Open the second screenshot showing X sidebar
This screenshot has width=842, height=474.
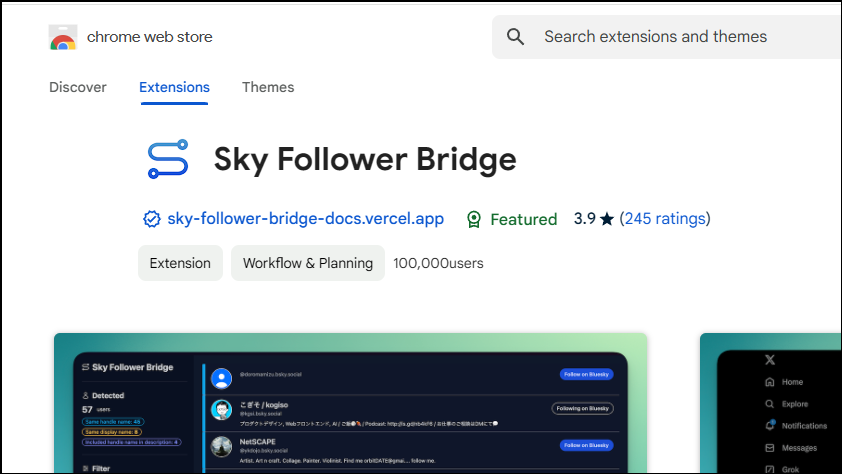coord(771,403)
